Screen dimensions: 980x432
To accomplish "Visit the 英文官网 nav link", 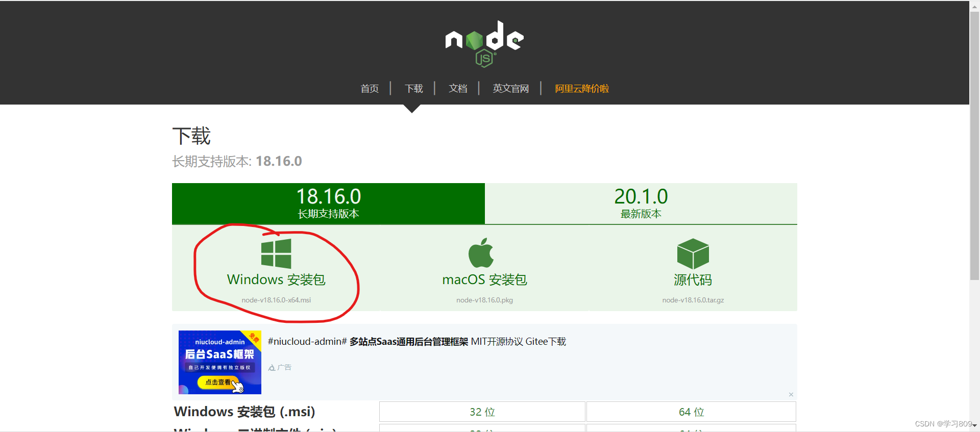I will point(510,89).
